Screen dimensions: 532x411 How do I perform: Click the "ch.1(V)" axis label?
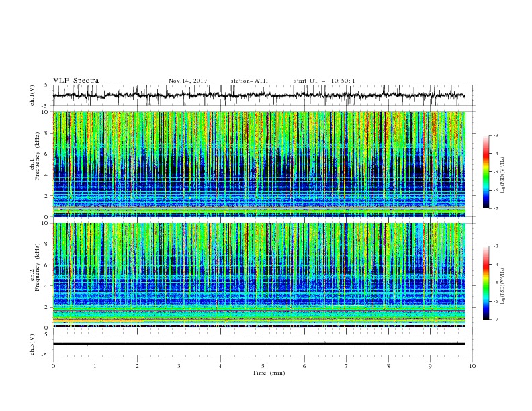pos(32,95)
